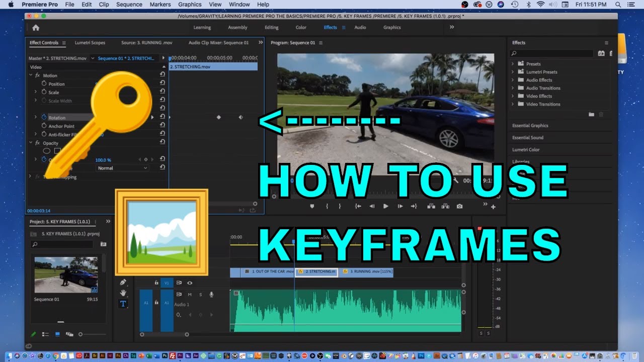Mute the Audio 1 track
The image size is (644, 362).
[x=190, y=294]
